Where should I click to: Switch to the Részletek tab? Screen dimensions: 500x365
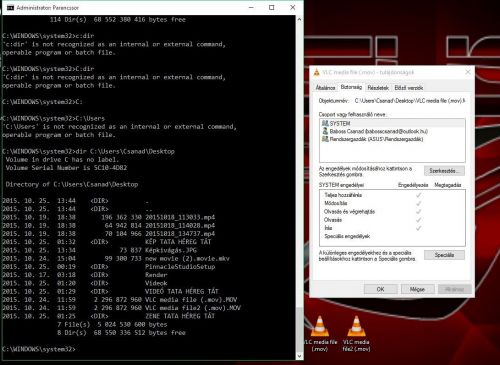coord(378,88)
